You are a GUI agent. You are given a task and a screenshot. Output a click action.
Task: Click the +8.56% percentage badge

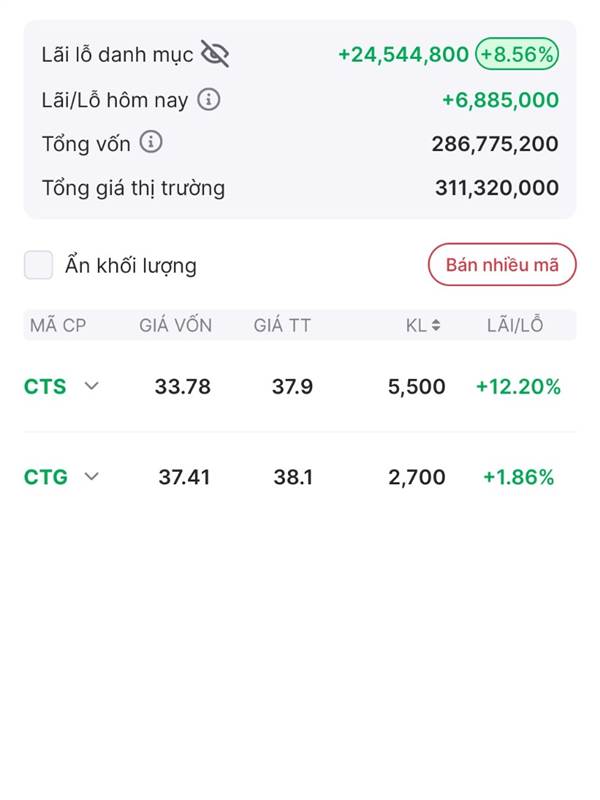(x=517, y=54)
